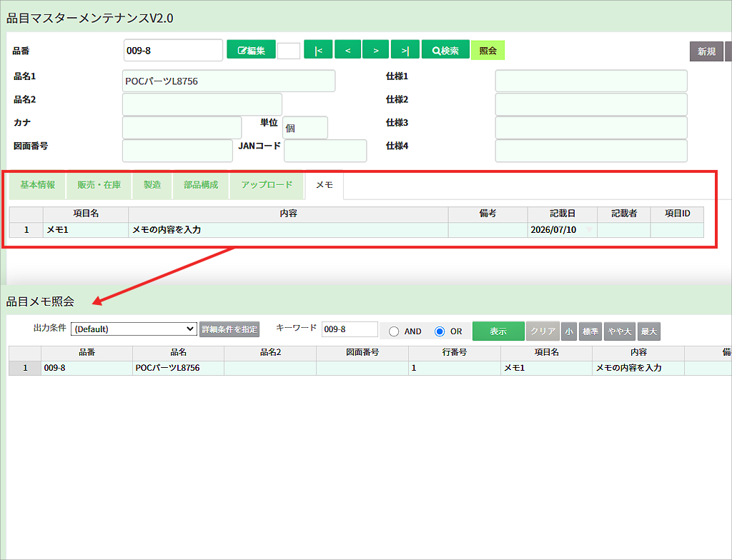Click the 項目ID column header

point(677,214)
